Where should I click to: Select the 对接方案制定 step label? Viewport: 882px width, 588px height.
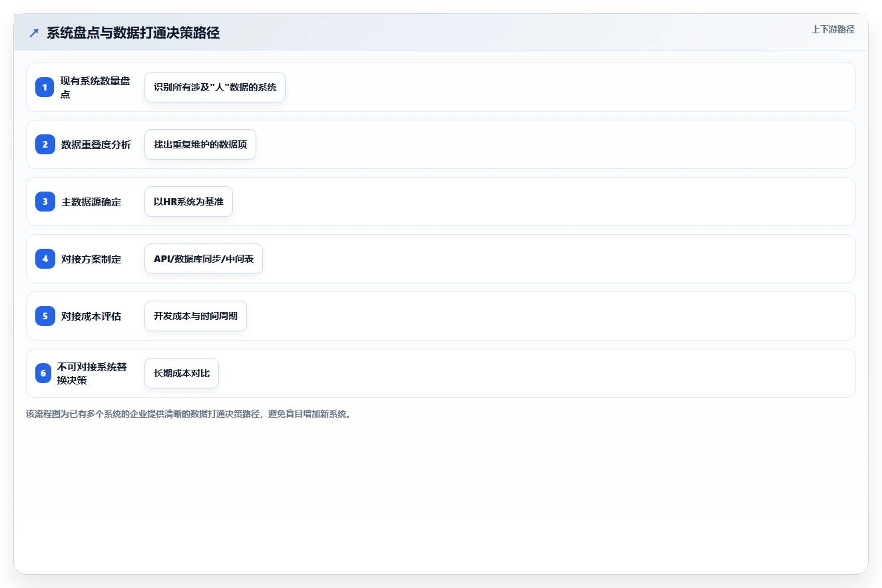(91, 259)
